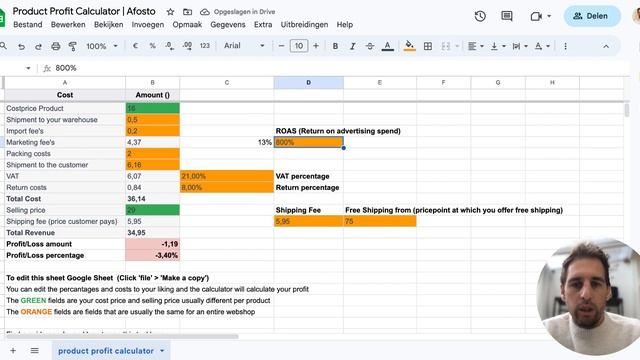The image size is (640, 360).
Task: Open the three-dot more toolbar options
Action: click(565, 47)
